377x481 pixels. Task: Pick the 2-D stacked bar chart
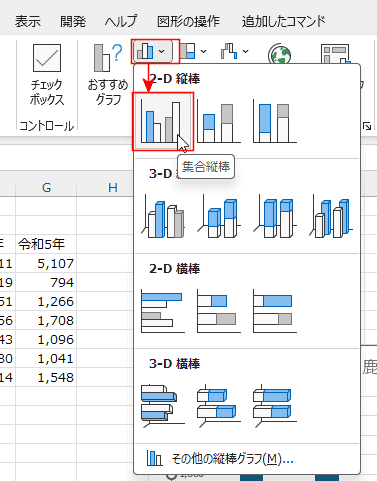click(219, 311)
